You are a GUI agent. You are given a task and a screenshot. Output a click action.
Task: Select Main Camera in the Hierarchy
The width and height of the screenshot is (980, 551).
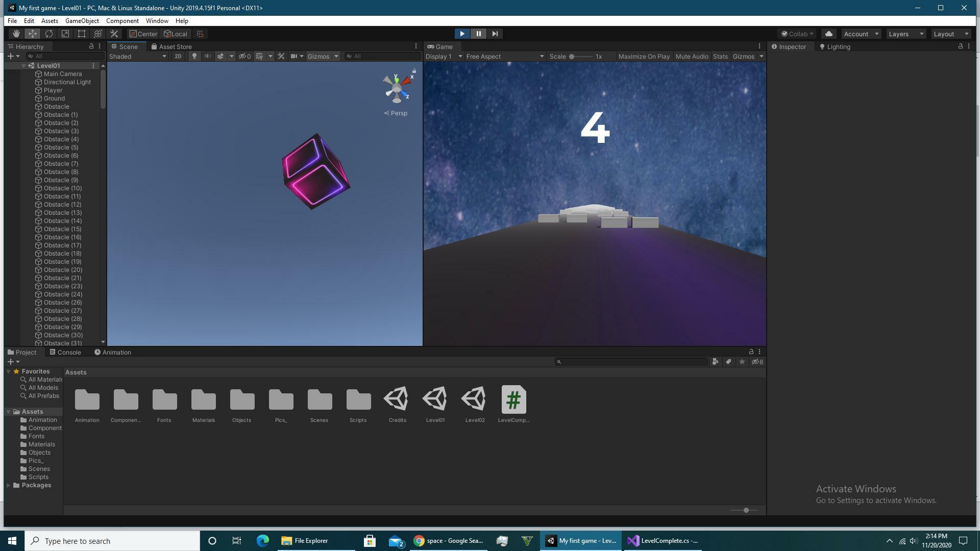tap(62, 74)
